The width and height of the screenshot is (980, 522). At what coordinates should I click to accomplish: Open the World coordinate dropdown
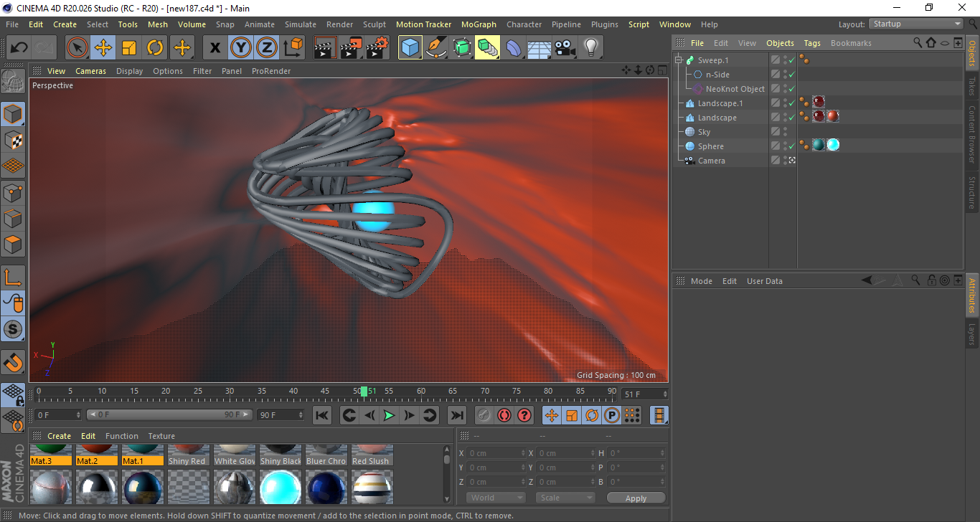pyautogui.click(x=496, y=498)
